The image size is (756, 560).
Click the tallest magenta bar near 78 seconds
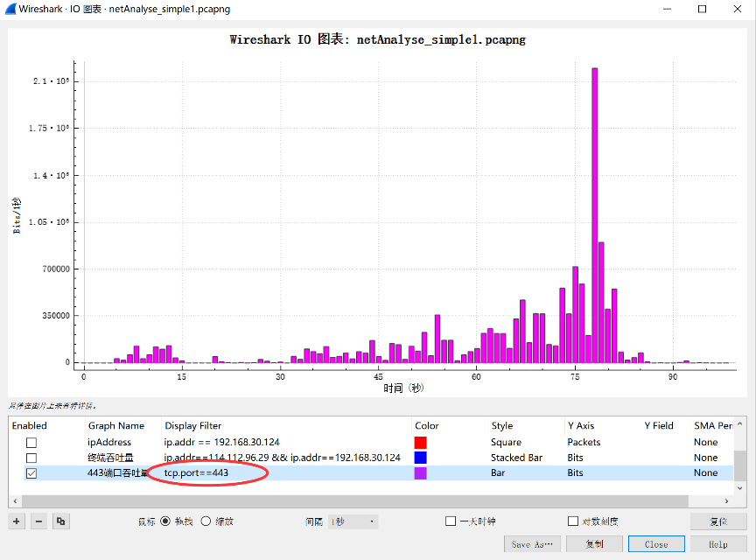point(594,215)
